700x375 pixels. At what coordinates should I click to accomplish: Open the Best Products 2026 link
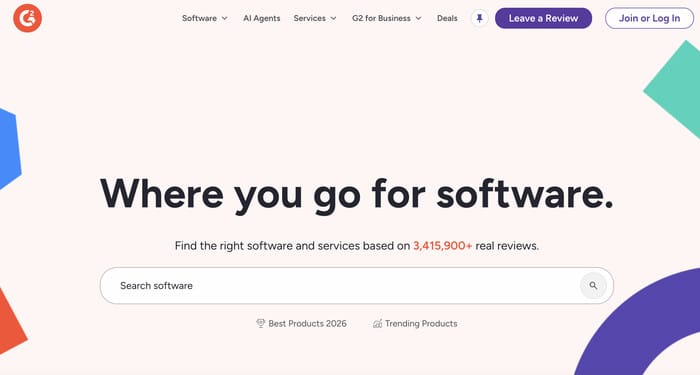coord(307,324)
